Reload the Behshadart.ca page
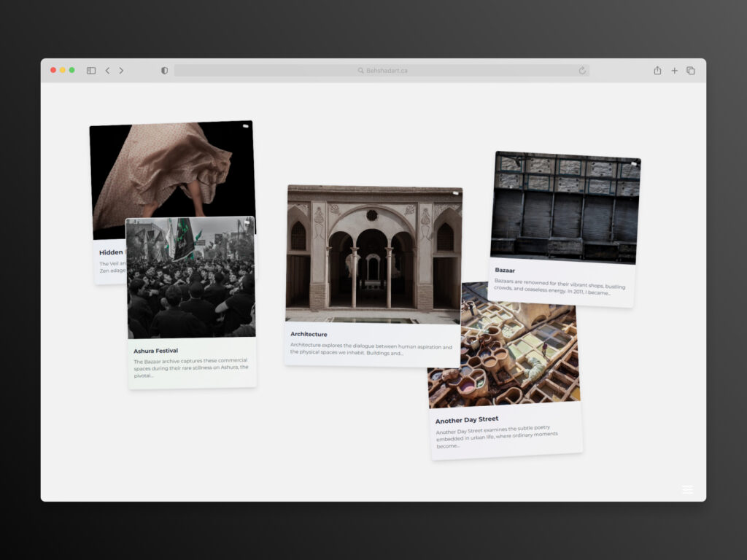Screen dimensions: 747x560 (x=582, y=71)
